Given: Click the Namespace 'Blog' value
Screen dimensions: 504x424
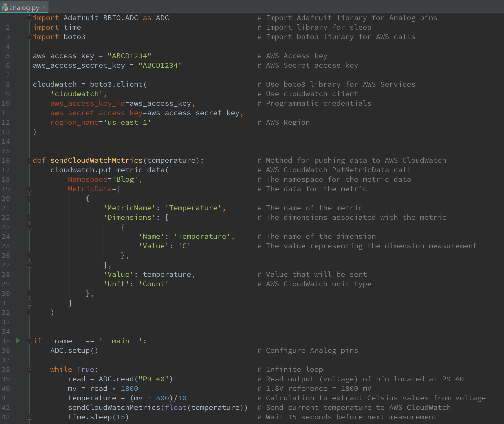Looking at the screenshot, I should point(125,179).
